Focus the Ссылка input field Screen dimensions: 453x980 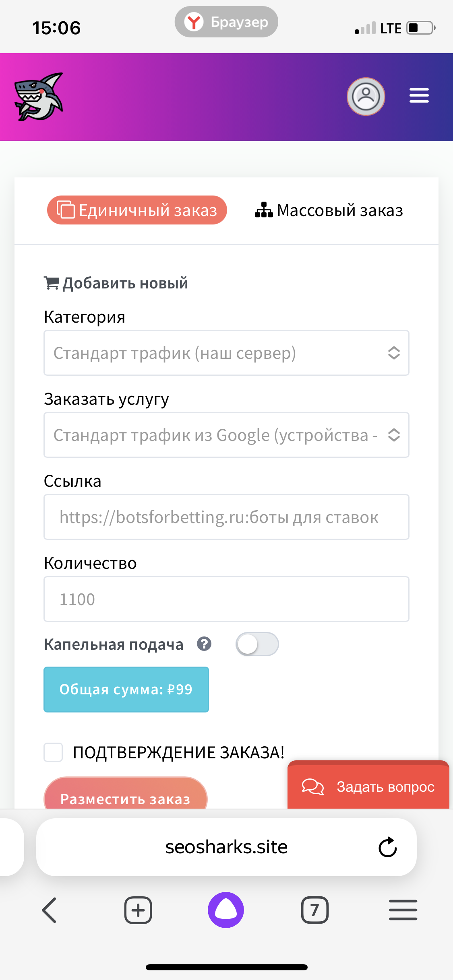(226, 517)
